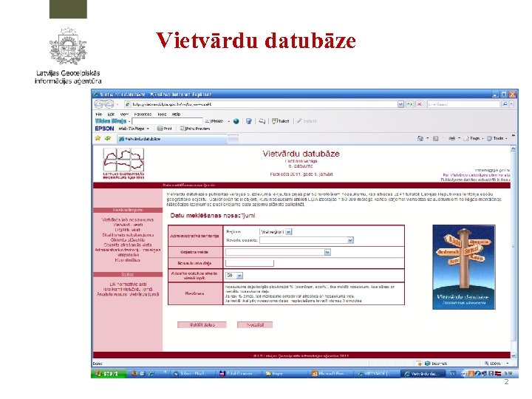Click the Vietvārds jeb nosaukums sidebar link
This screenshot has height=399, width=532.
tap(128, 220)
